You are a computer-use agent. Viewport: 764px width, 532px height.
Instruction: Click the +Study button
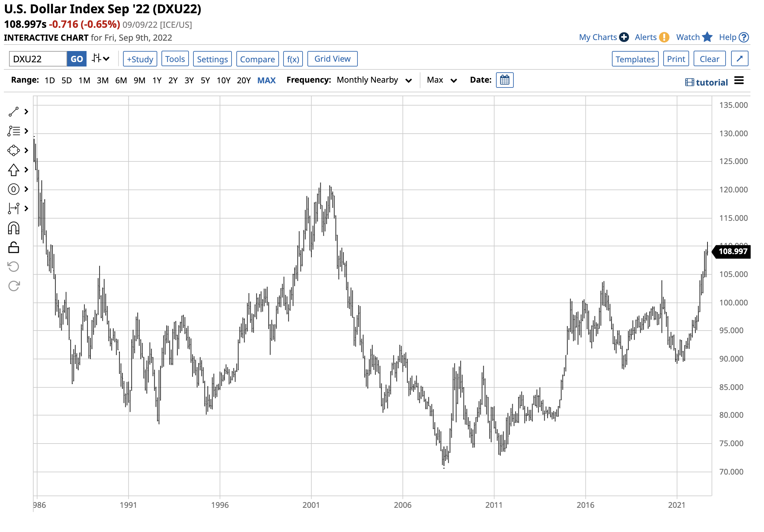click(x=140, y=59)
